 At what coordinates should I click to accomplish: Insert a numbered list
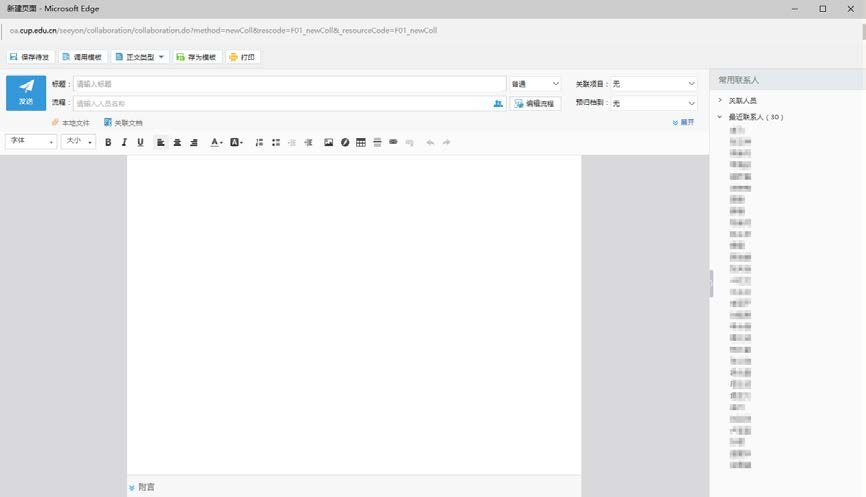[260, 142]
